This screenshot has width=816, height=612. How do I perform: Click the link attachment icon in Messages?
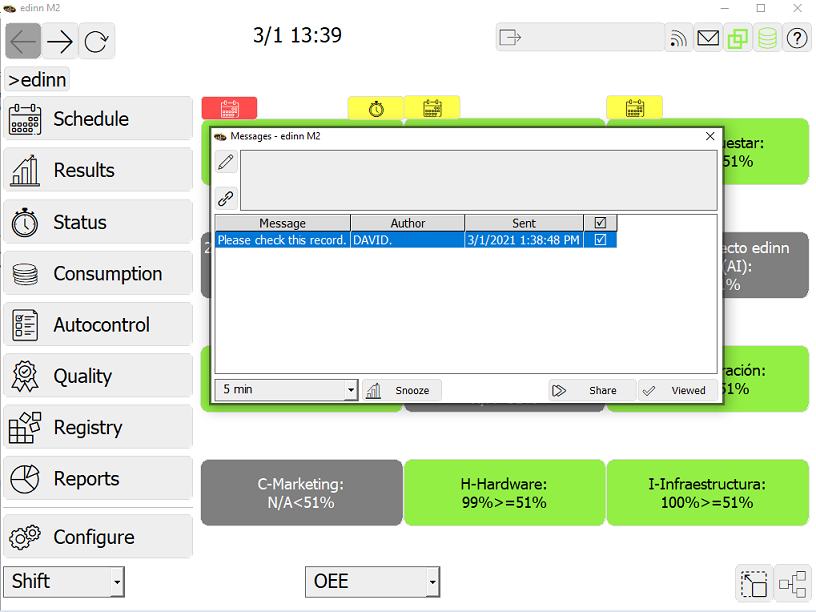(226, 198)
